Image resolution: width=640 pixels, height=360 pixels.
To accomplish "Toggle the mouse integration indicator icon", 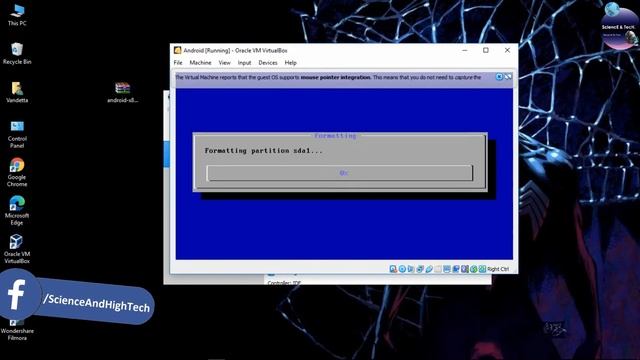I will coord(473,269).
